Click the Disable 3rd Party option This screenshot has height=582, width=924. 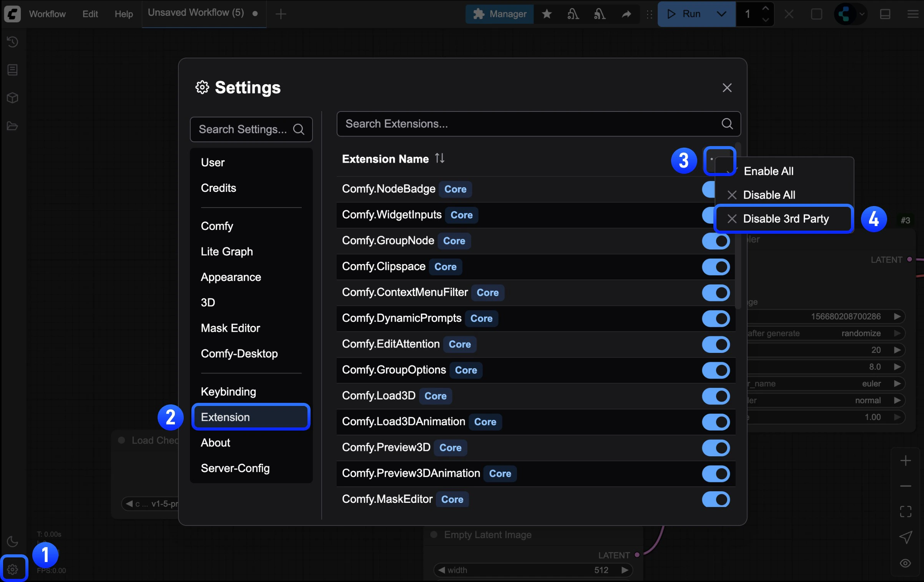point(786,218)
